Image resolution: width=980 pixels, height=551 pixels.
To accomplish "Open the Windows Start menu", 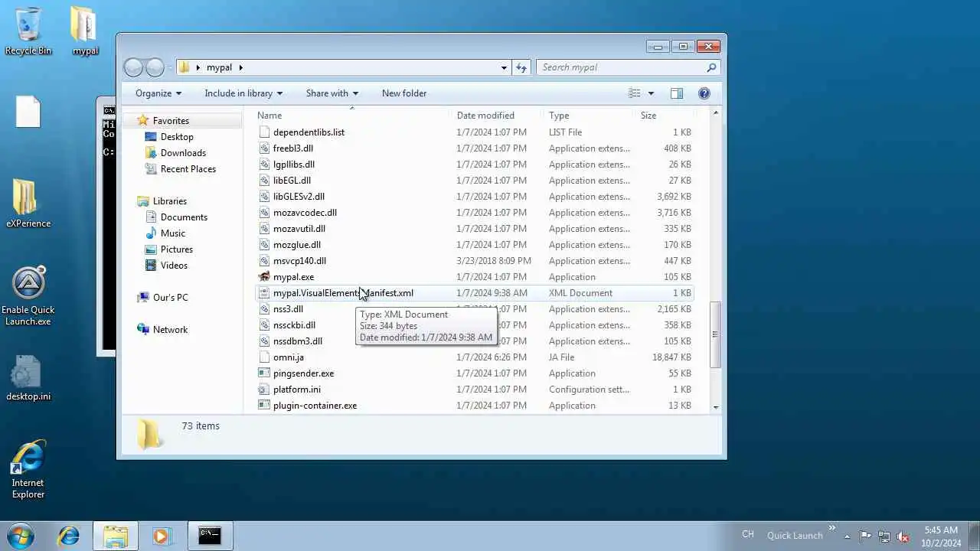I will pos(21,536).
